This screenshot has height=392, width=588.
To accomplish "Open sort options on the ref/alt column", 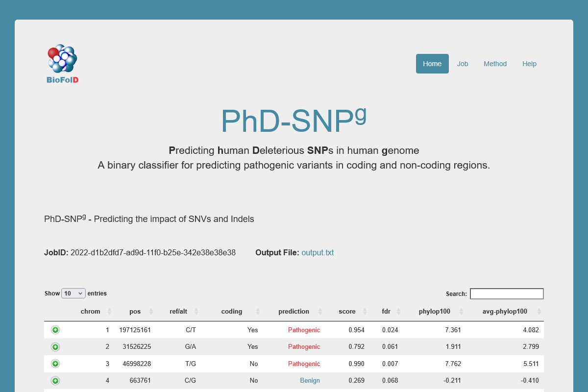I will [181, 311].
